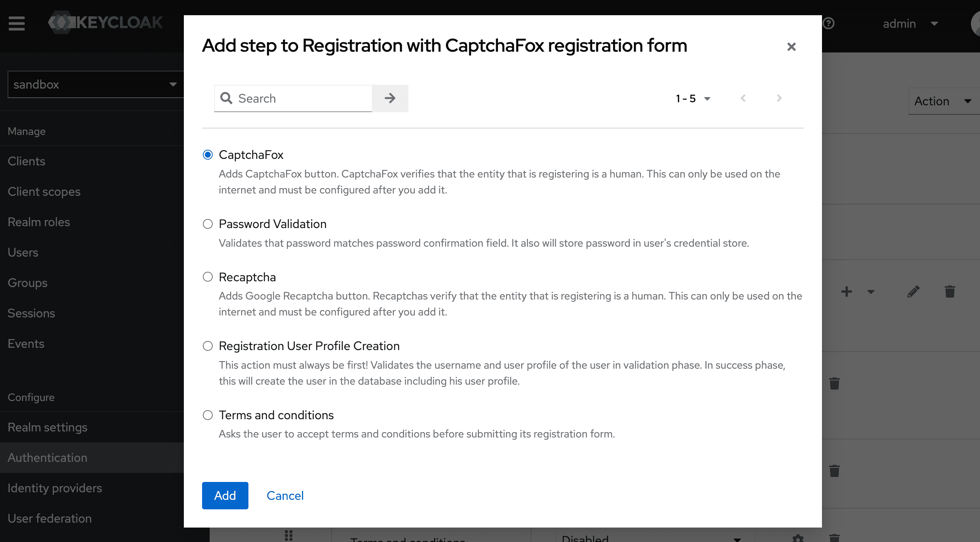980x542 pixels.
Task: Select the Terms and conditions radio button
Action: click(x=208, y=415)
